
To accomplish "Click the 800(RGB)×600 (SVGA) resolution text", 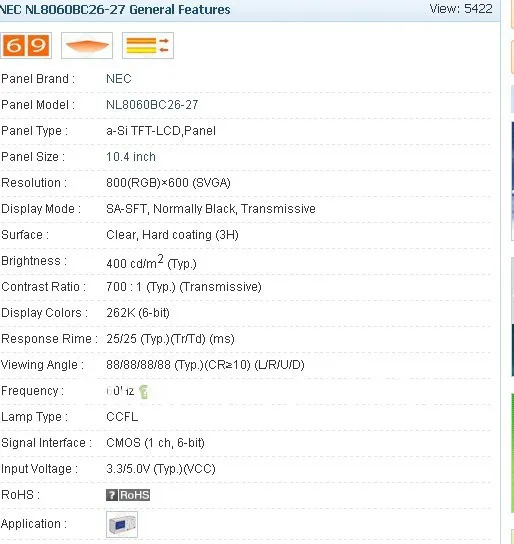I will [x=168, y=183].
